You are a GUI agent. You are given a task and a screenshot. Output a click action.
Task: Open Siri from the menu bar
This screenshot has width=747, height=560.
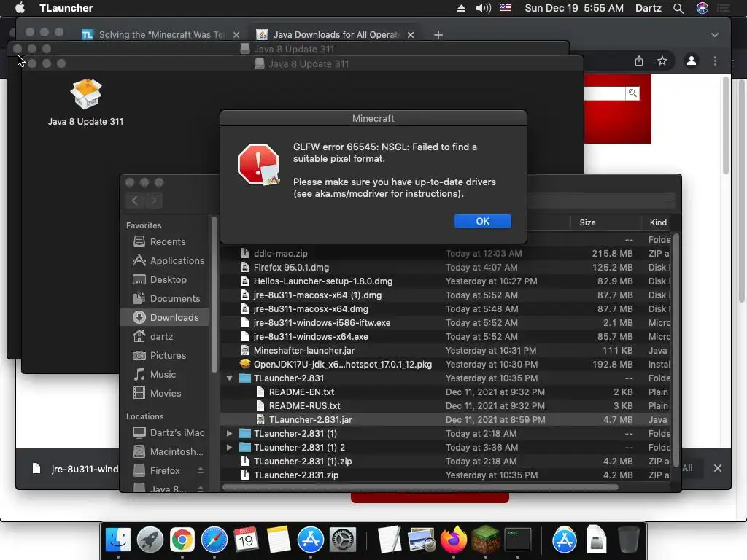click(x=703, y=8)
